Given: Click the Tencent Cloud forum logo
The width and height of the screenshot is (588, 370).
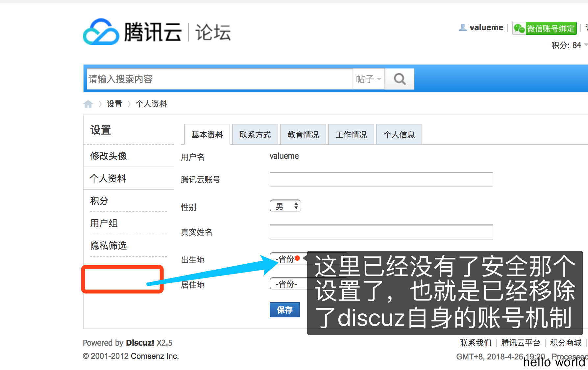Looking at the screenshot, I should point(157,32).
